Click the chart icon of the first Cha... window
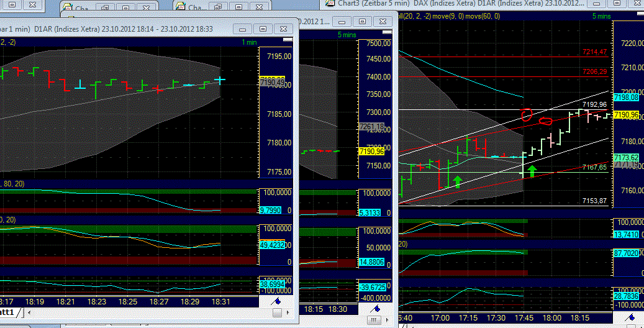Image resolution: width=644 pixels, height=328 pixels. coord(68,7)
